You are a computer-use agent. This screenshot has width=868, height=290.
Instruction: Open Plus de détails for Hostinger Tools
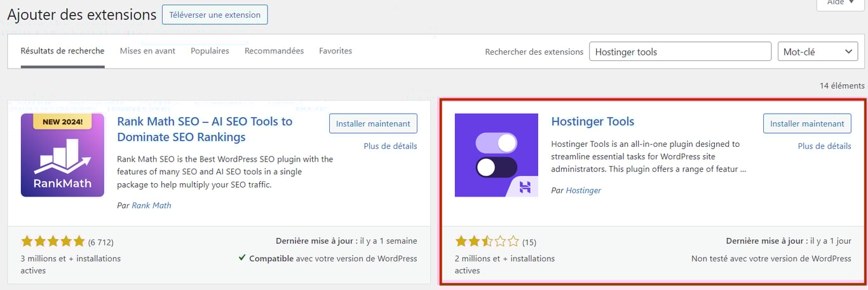click(x=824, y=146)
